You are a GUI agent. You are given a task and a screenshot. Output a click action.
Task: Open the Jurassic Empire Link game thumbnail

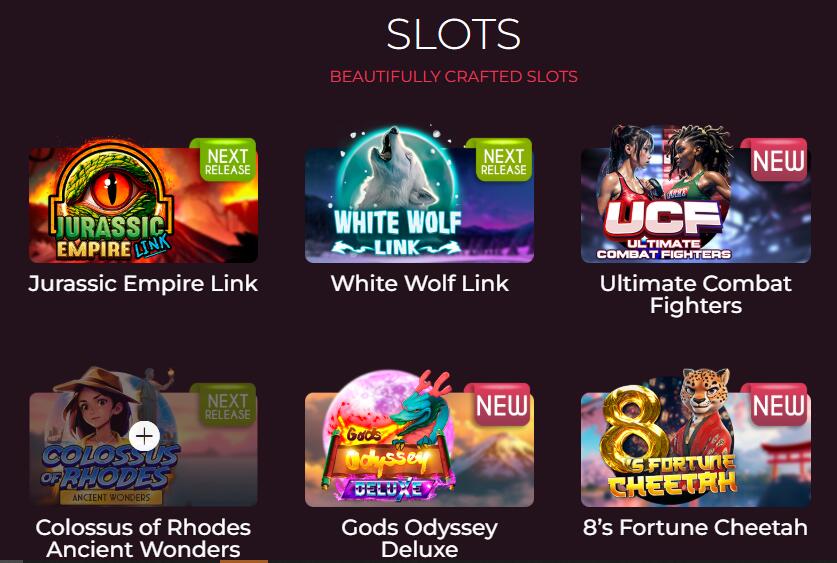pyautogui.click(x=143, y=200)
